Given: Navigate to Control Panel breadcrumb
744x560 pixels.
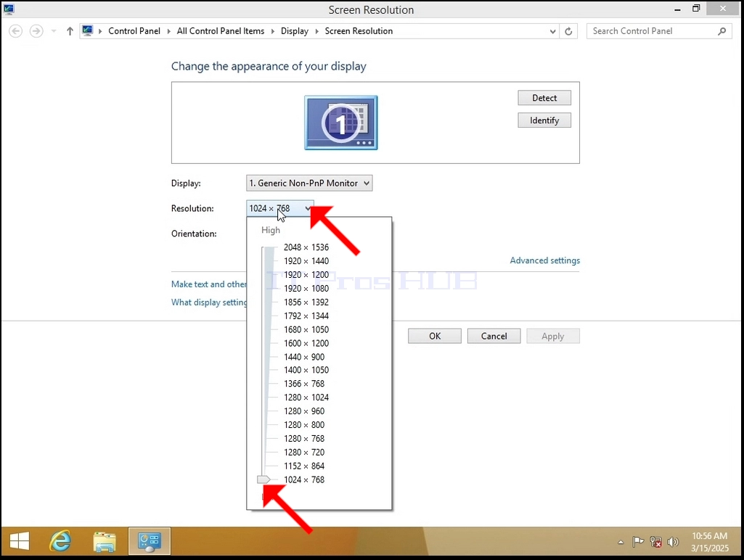Looking at the screenshot, I should (x=134, y=30).
